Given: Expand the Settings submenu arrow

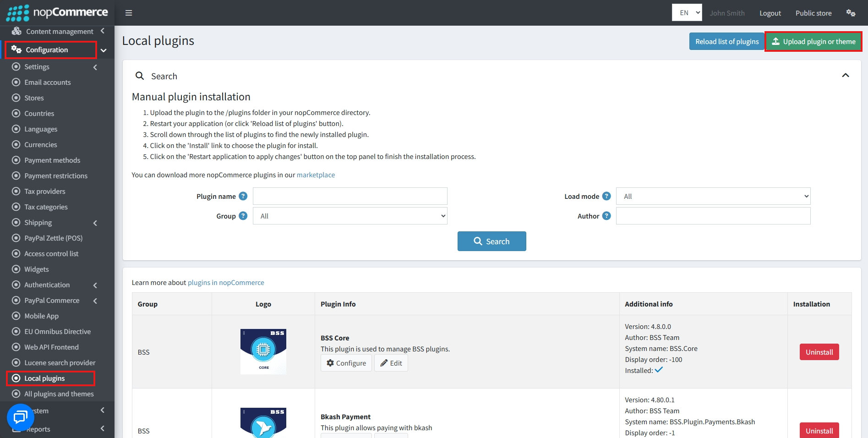Looking at the screenshot, I should click(95, 67).
